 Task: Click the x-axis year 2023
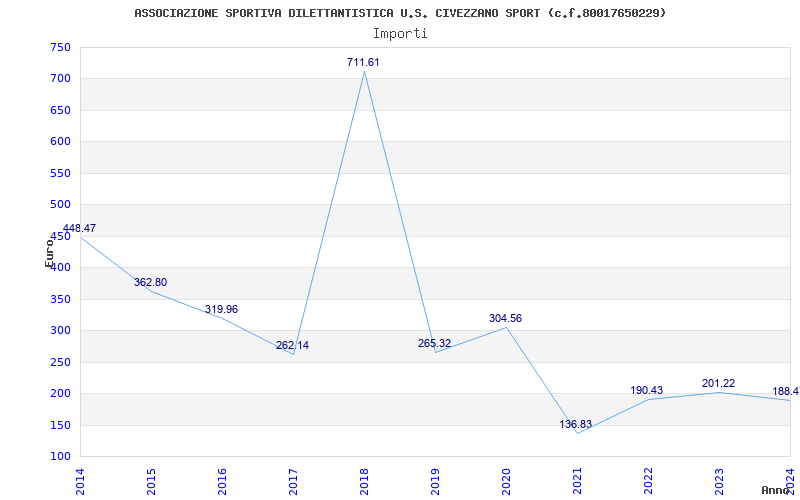click(x=718, y=482)
